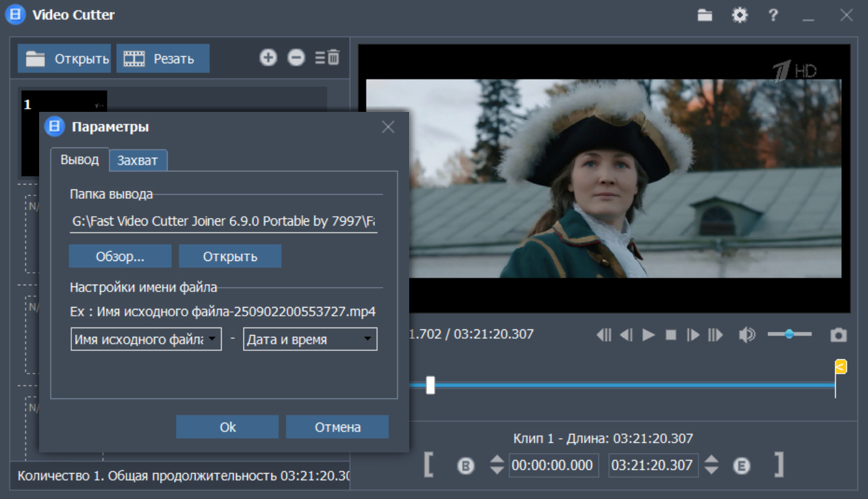Open the Имя исходного файла dropdown
Image resolution: width=868 pixels, height=499 pixels.
click(146, 339)
